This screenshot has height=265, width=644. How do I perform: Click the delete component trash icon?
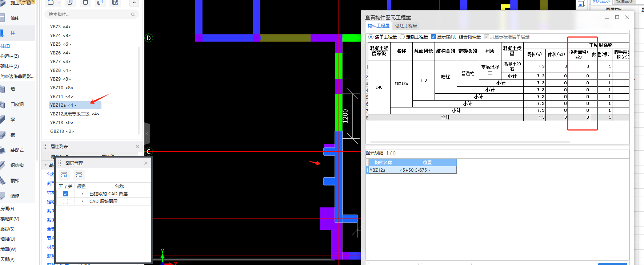coord(85,2)
